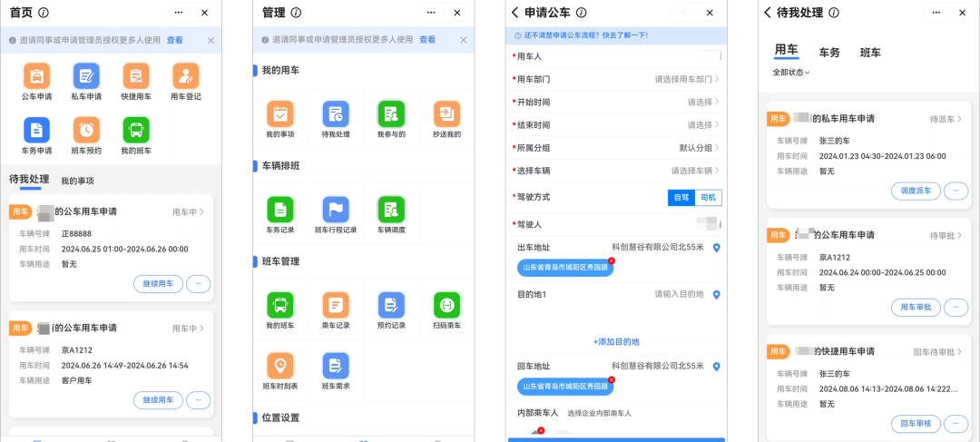Click location pin beside 出车地址
Screen dimensions: 980x442
click(717, 248)
